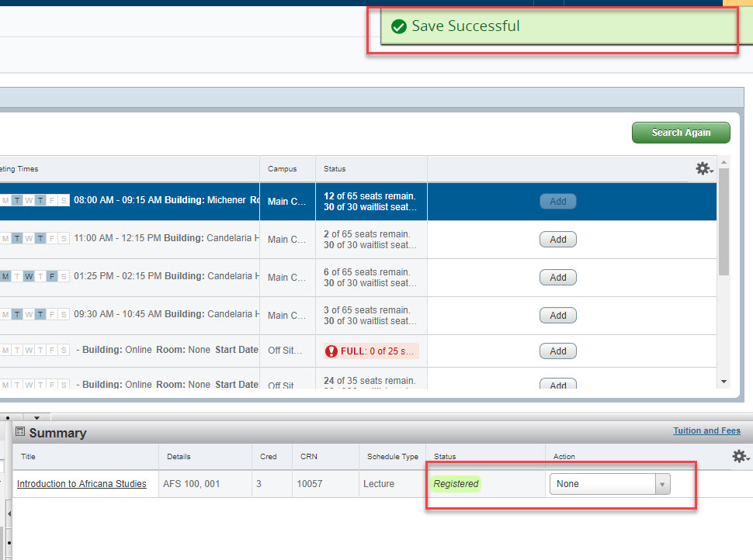Open the search results column settings gear

tap(704, 168)
